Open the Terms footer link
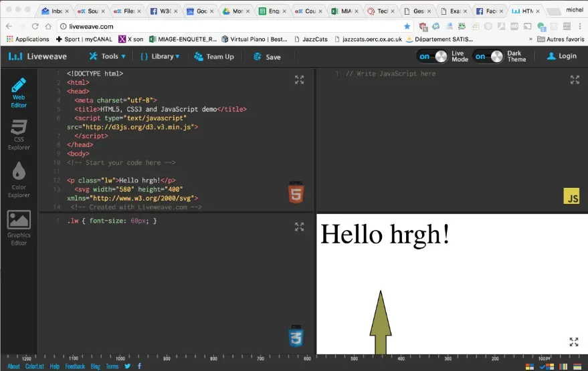Screen dimensions: 588x371 point(112,366)
